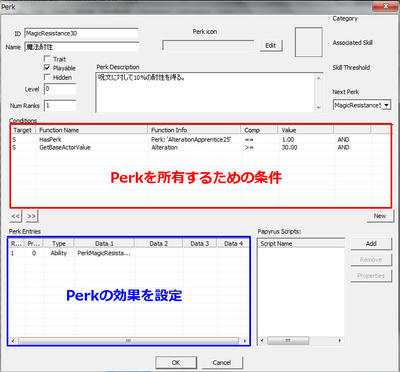Click the << previous condition arrow button
Screen dimensions: 400x372
(x=16, y=216)
